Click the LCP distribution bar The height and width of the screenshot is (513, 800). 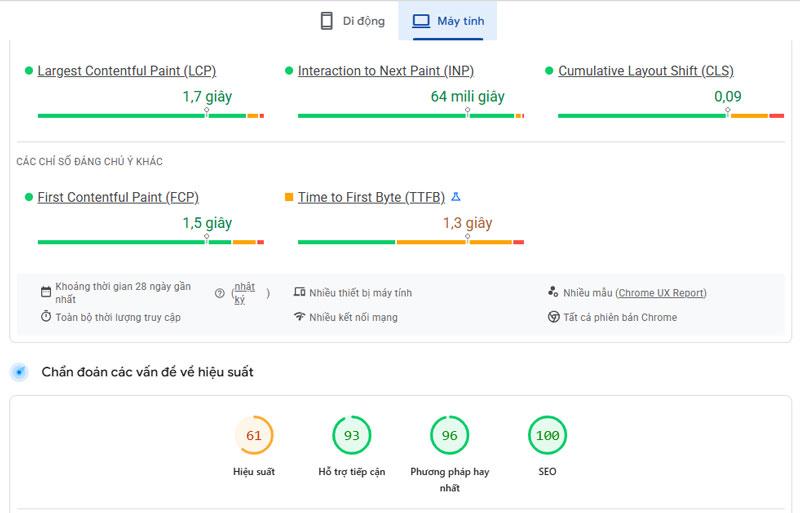pyautogui.click(x=151, y=116)
